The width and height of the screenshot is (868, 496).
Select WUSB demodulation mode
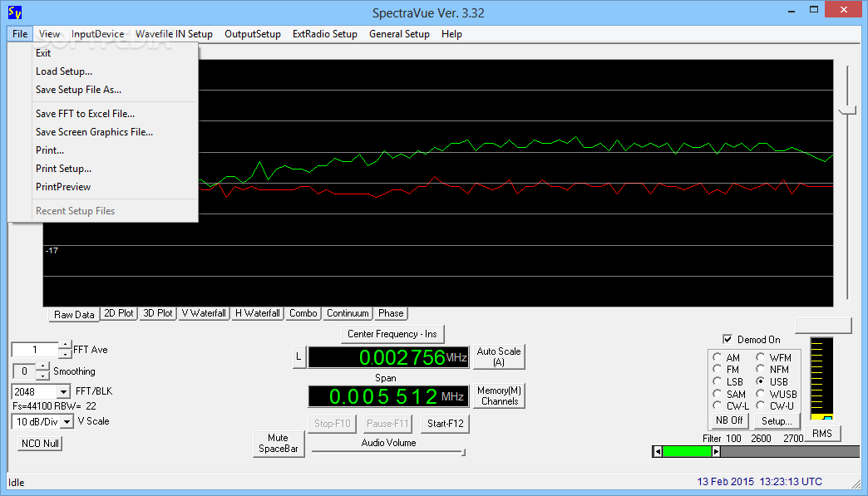(761, 394)
